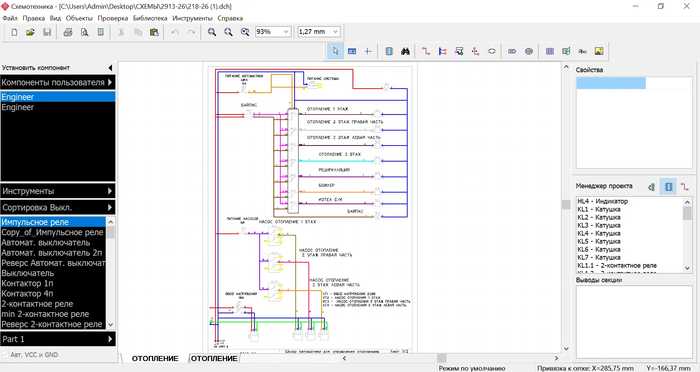Click the project manager list scrollbar down arrow
The width and height of the screenshot is (700, 372).
pyautogui.click(x=688, y=268)
